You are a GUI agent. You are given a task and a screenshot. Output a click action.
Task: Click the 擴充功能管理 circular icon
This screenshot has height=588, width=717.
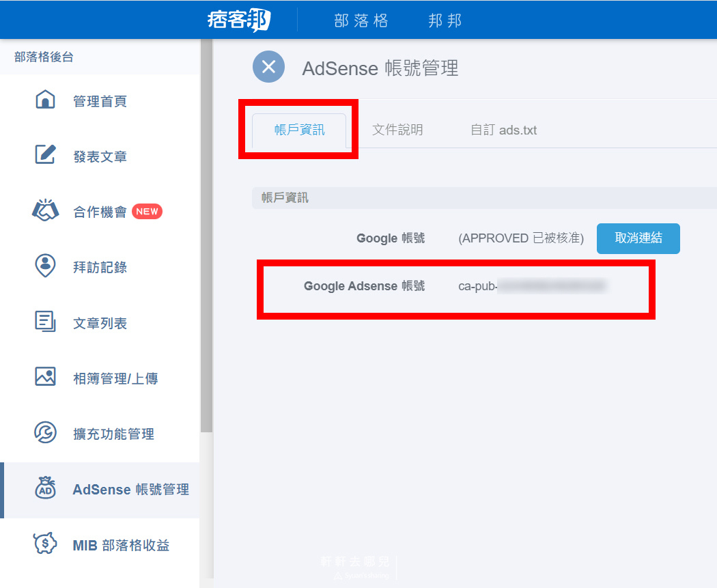click(45, 432)
